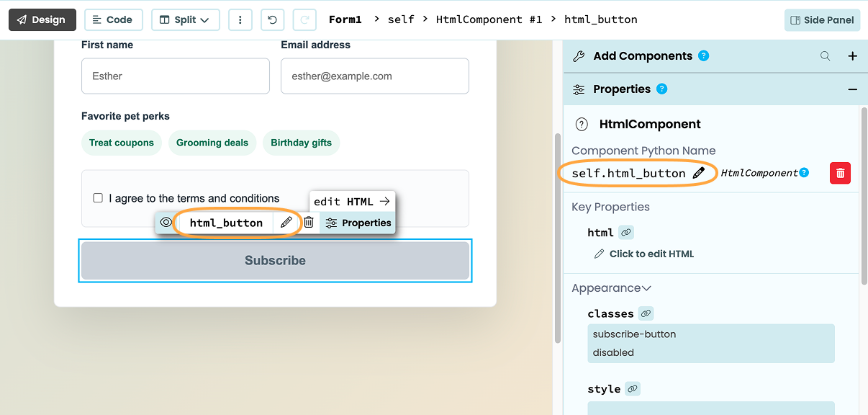Click the First name input field
This screenshot has width=868, height=415.
click(176, 76)
